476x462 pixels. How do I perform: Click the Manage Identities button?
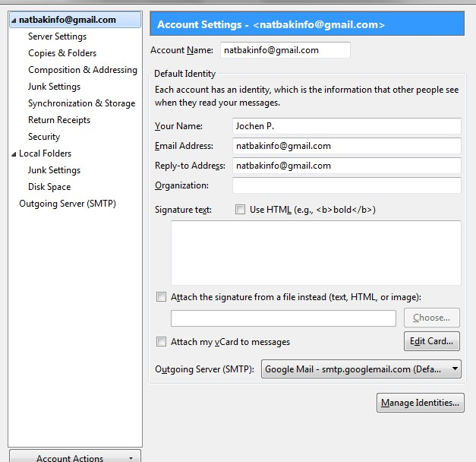pyautogui.click(x=420, y=403)
